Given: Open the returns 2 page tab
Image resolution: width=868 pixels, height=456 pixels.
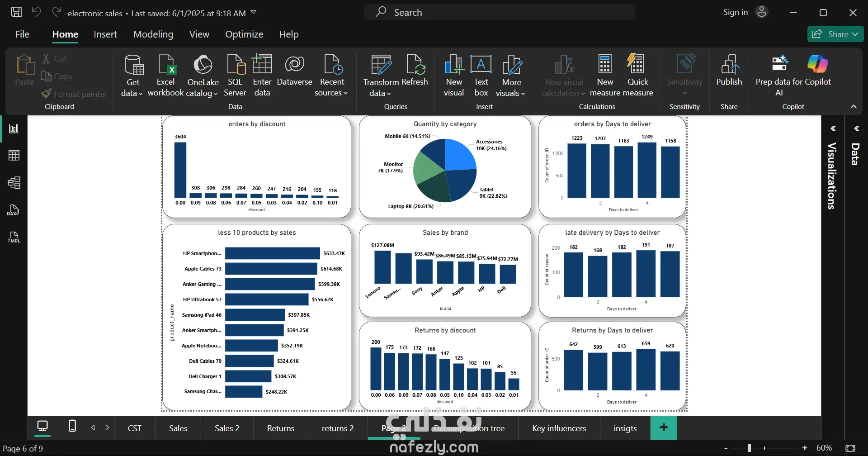Looking at the screenshot, I should [338, 428].
